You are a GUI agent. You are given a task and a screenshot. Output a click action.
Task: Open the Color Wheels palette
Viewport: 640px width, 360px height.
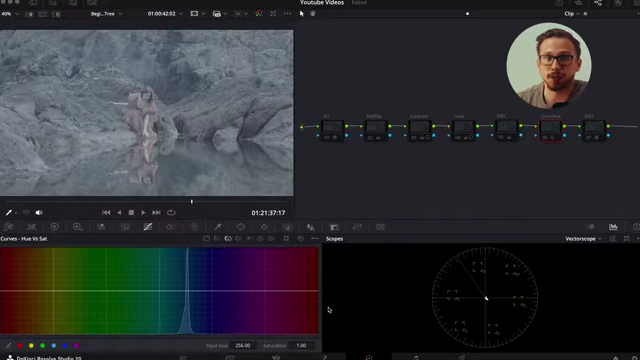tap(54, 227)
